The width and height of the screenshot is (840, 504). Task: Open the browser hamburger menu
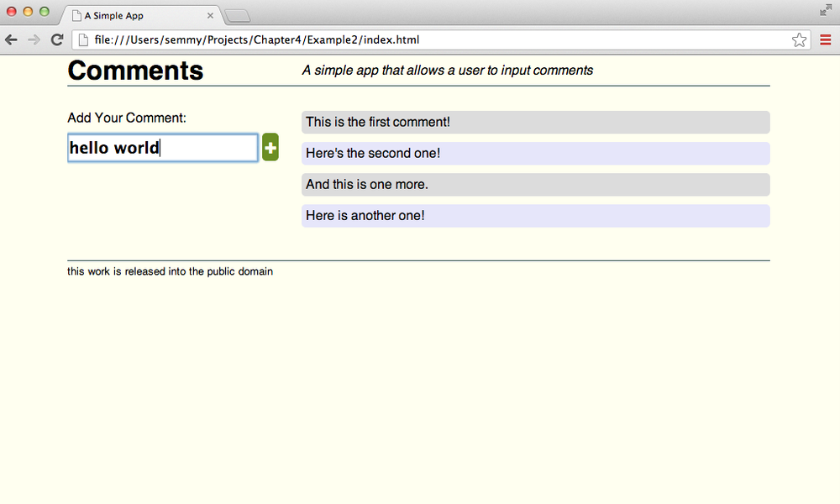point(826,39)
